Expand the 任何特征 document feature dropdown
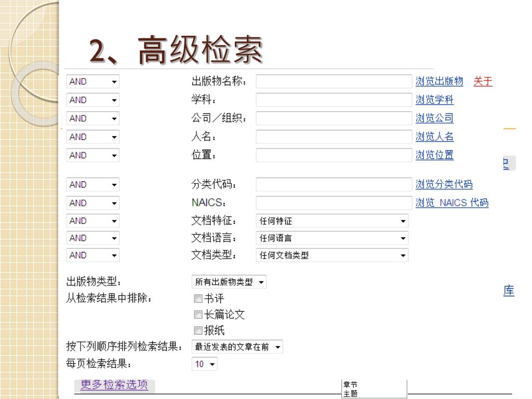The image size is (532, 399). [x=332, y=221]
